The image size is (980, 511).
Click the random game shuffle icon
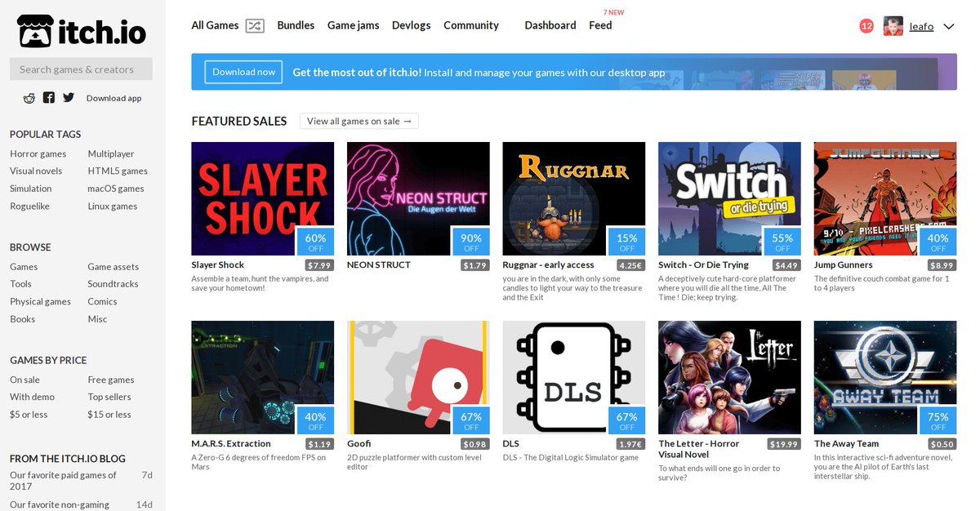(255, 25)
